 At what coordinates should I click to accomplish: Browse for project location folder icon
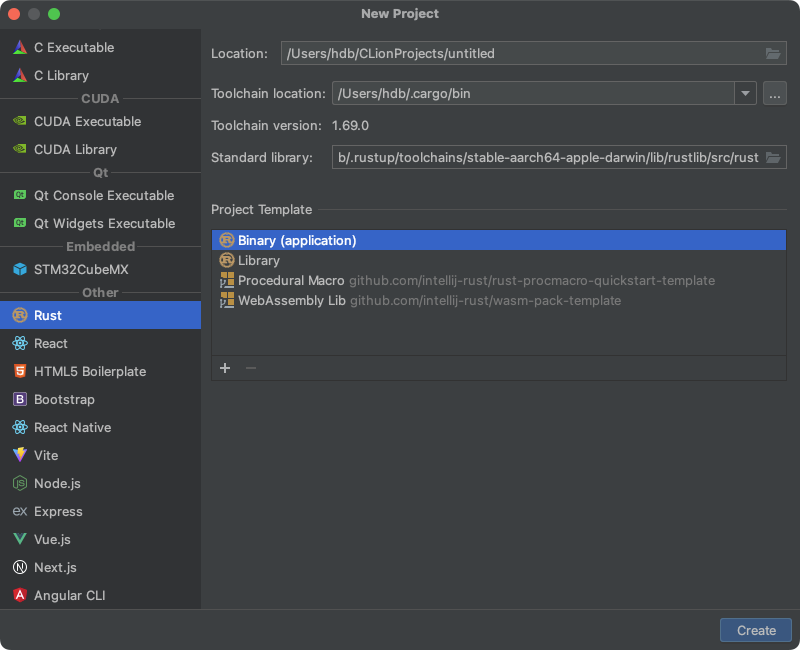[773, 53]
